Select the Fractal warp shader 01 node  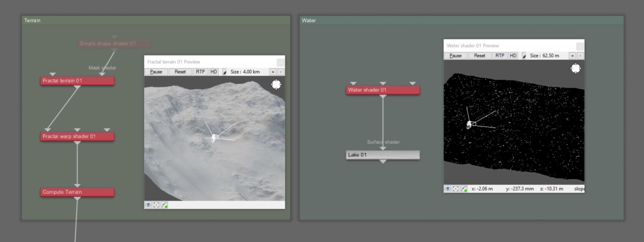pyautogui.click(x=77, y=136)
